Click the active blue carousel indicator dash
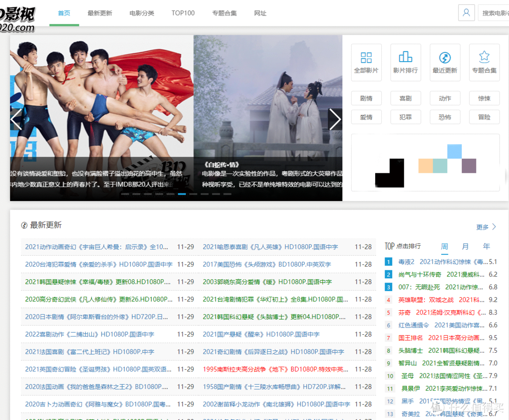Image resolution: width=509 pixels, height=420 pixels. pos(182,194)
